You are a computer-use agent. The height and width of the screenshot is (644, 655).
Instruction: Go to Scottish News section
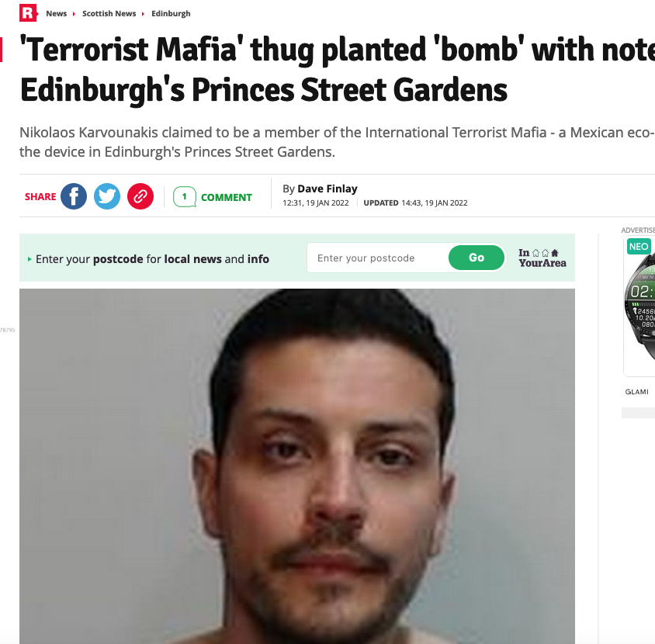pos(109,13)
